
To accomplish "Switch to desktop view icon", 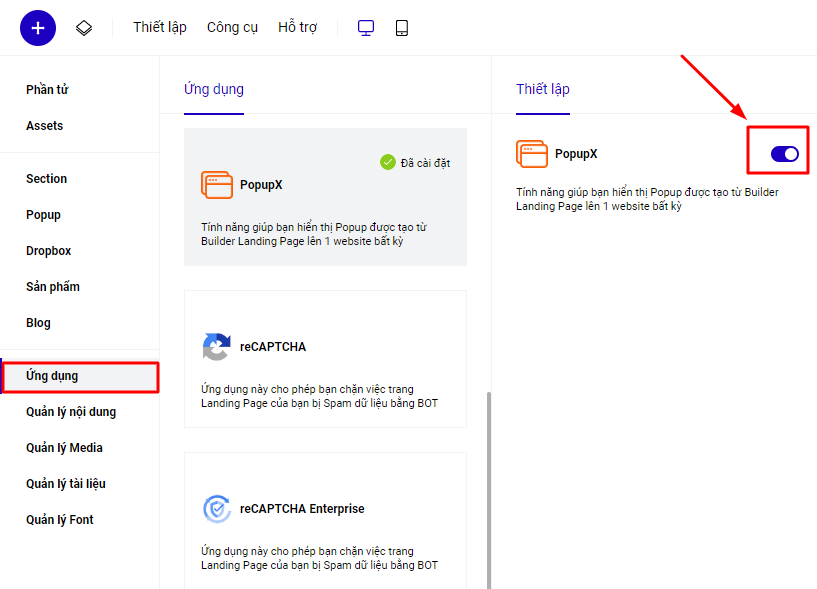I will 366,28.
